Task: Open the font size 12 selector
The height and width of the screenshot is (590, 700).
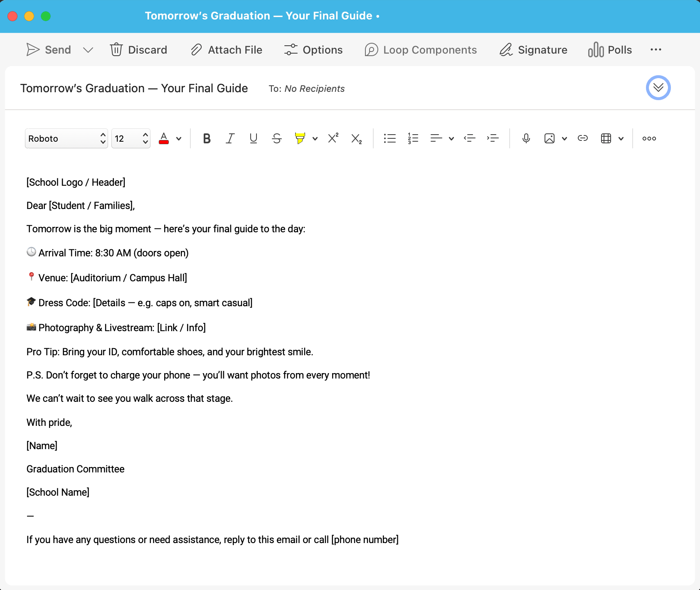Action: click(131, 138)
